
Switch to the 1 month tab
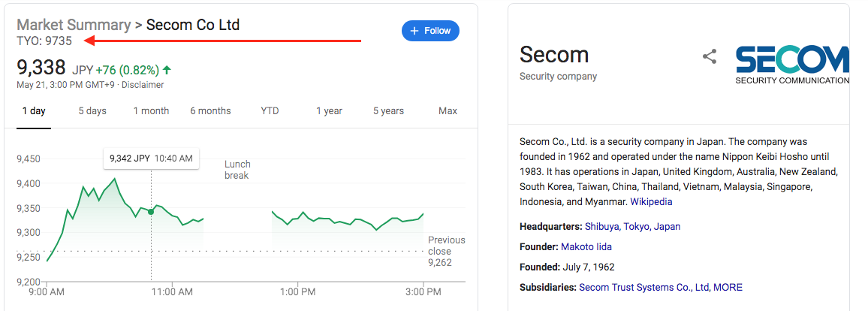click(x=151, y=110)
